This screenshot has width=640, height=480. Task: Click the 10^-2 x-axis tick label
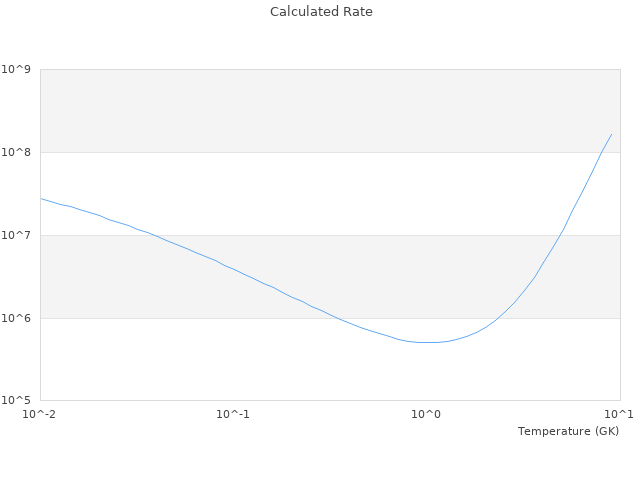click(x=40, y=414)
